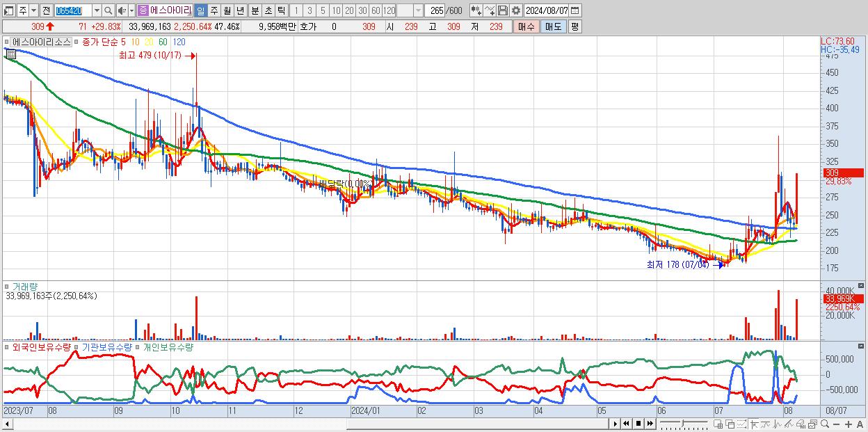The width and height of the screenshot is (868, 432).
Task: Click the 에스아이리소스 series label
Action: click(x=41, y=42)
